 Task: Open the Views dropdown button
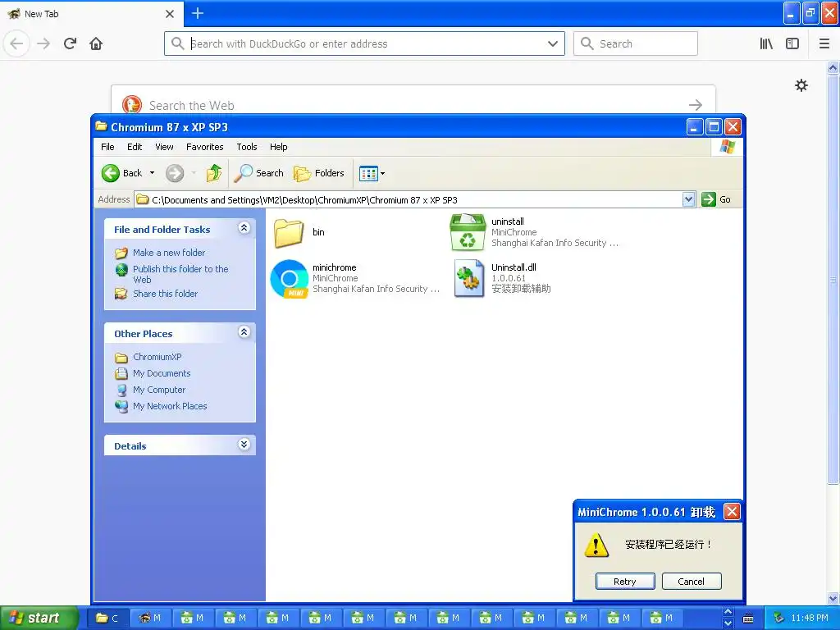372,173
